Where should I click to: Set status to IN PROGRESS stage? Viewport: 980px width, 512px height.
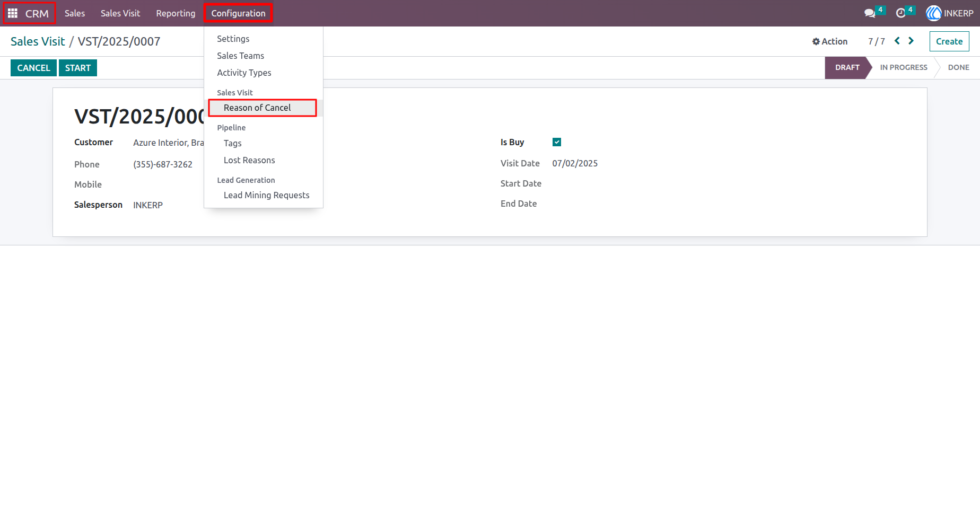click(904, 67)
